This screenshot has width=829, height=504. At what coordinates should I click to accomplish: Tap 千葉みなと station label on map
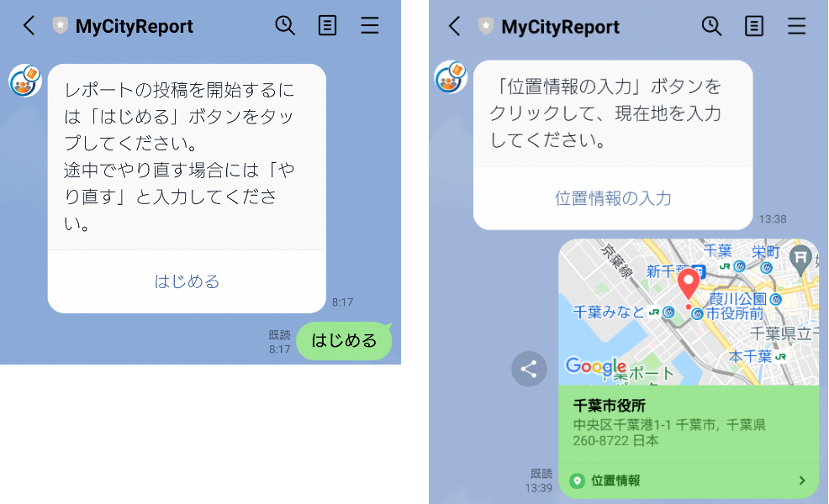coord(609,312)
